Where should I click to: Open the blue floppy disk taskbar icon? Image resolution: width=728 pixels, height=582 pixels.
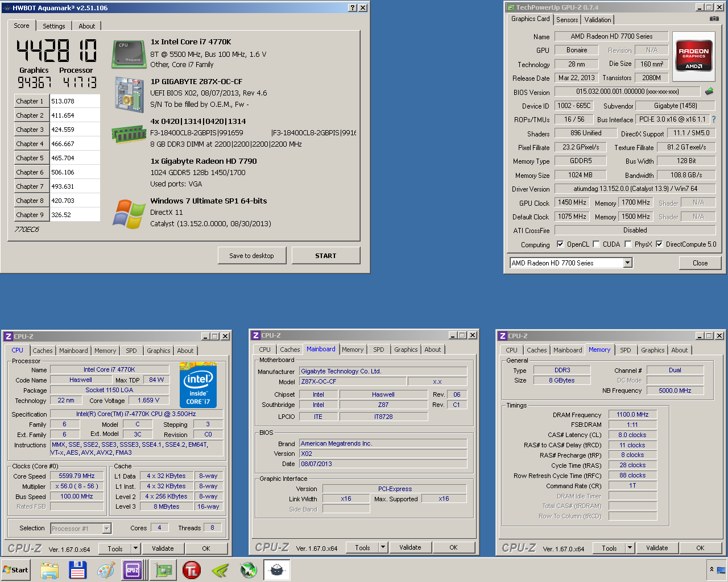(78, 570)
